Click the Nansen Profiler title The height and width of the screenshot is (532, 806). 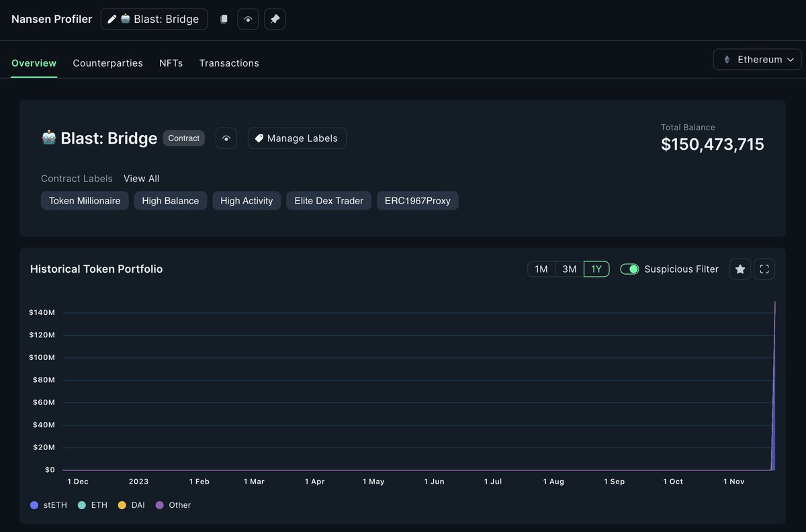[52, 19]
